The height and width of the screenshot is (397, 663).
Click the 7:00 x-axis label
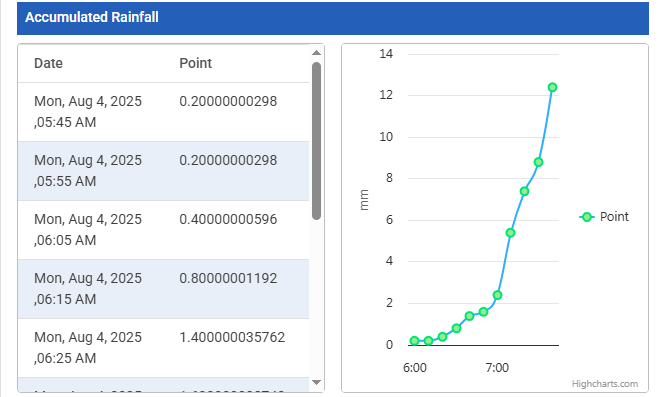coord(497,368)
